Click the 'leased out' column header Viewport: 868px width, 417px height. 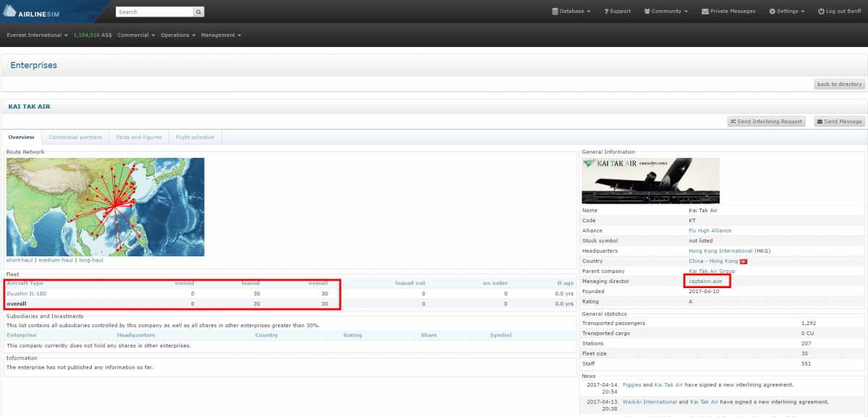click(410, 283)
